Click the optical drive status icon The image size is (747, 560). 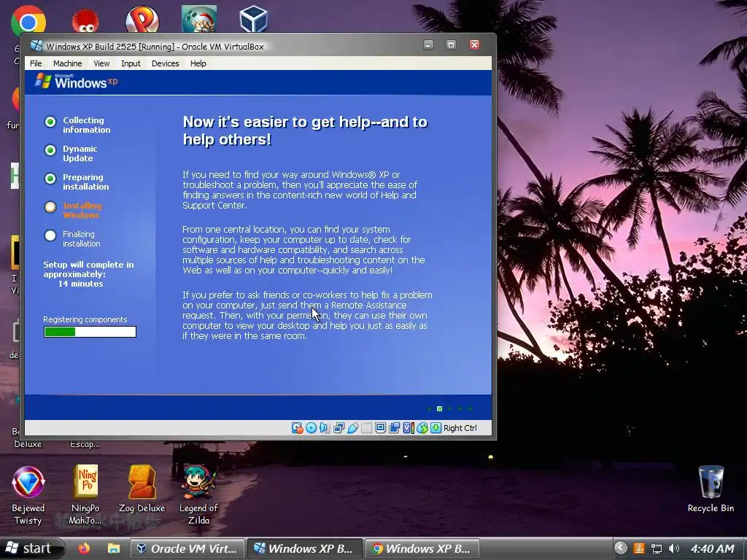pyautogui.click(x=311, y=427)
